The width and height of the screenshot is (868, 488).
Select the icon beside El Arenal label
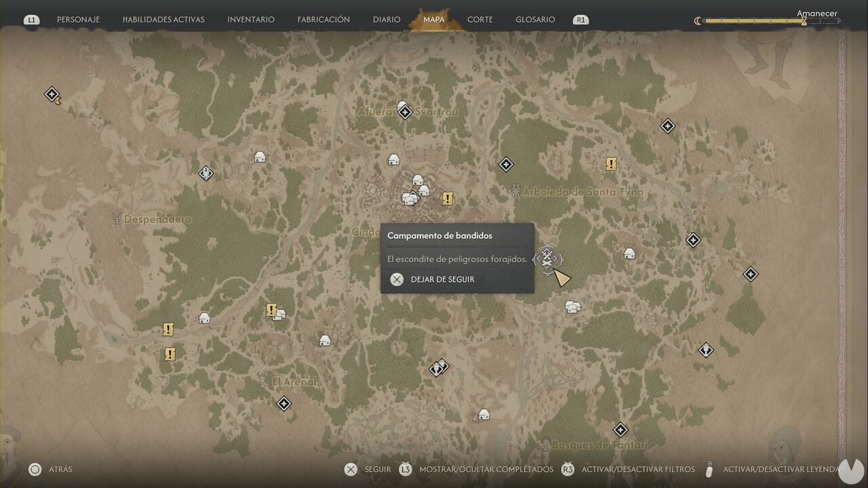[262, 381]
